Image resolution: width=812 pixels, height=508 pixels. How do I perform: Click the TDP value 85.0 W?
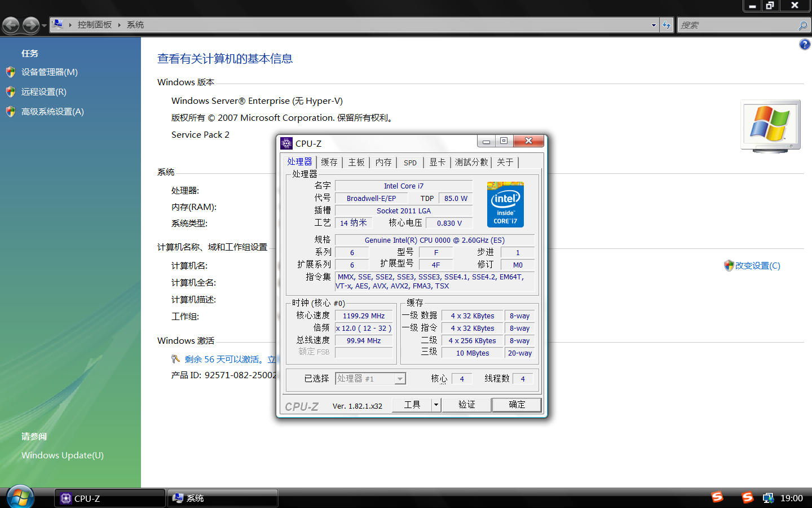[x=456, y=199]
